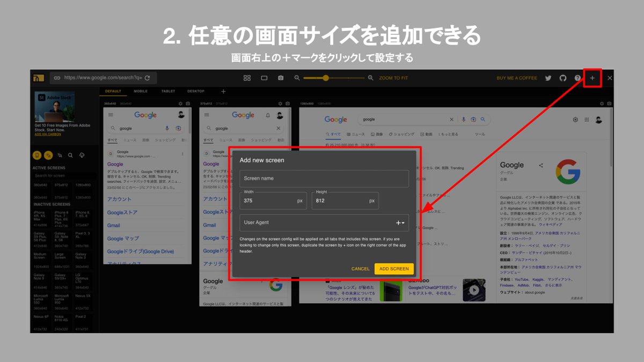644x362 pixels.
Task: Click the yellow app logo icon
Action: (38, 78)
